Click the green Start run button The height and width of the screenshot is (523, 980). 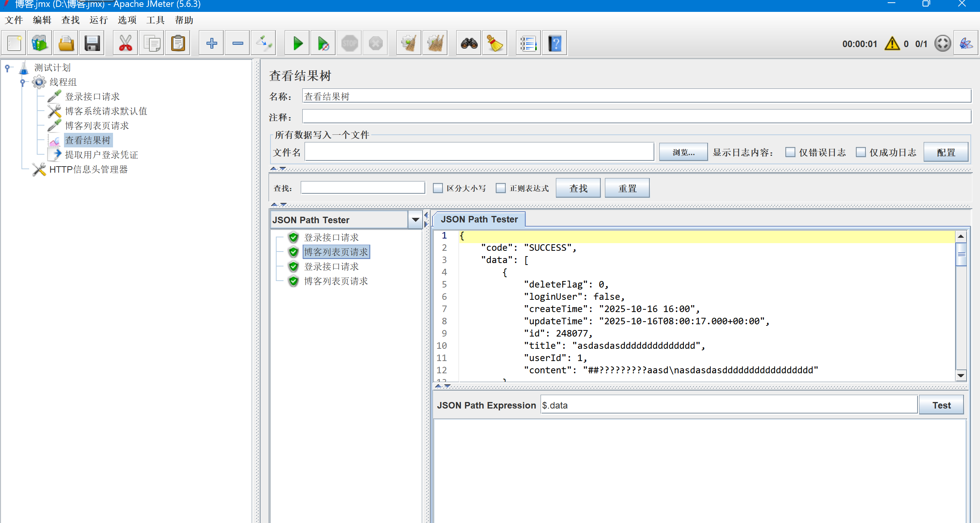click(298, 43)
